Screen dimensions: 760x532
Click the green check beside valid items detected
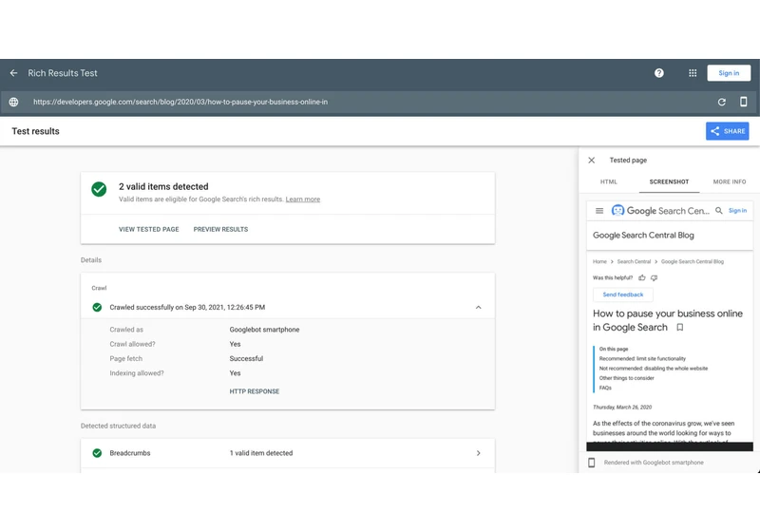99,189
